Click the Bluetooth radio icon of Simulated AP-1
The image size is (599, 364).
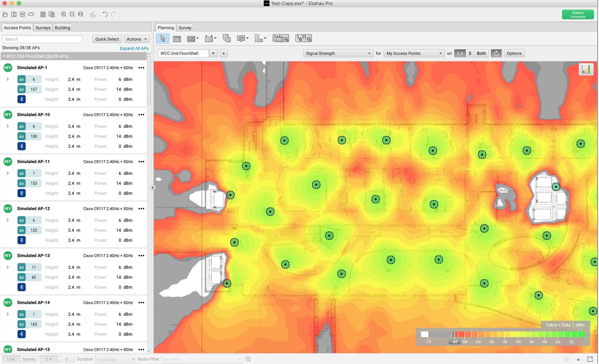[22, 99]
